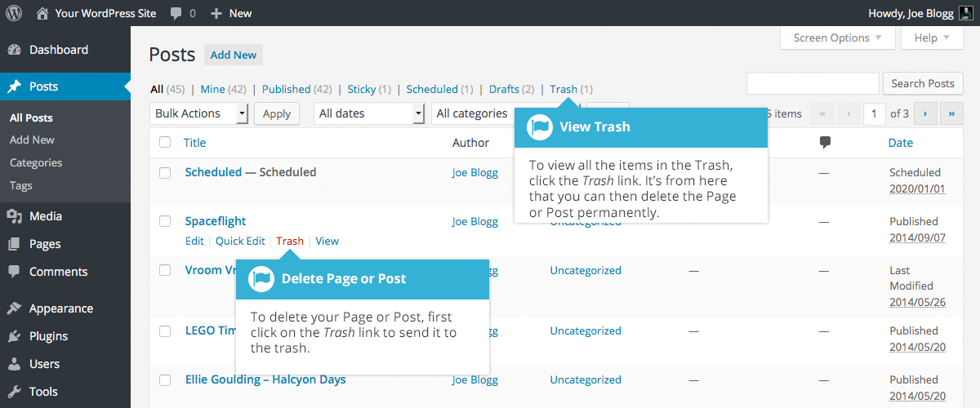Show Drafts filter
Viewport: 980px width, 408px height.
pos(504,89)
